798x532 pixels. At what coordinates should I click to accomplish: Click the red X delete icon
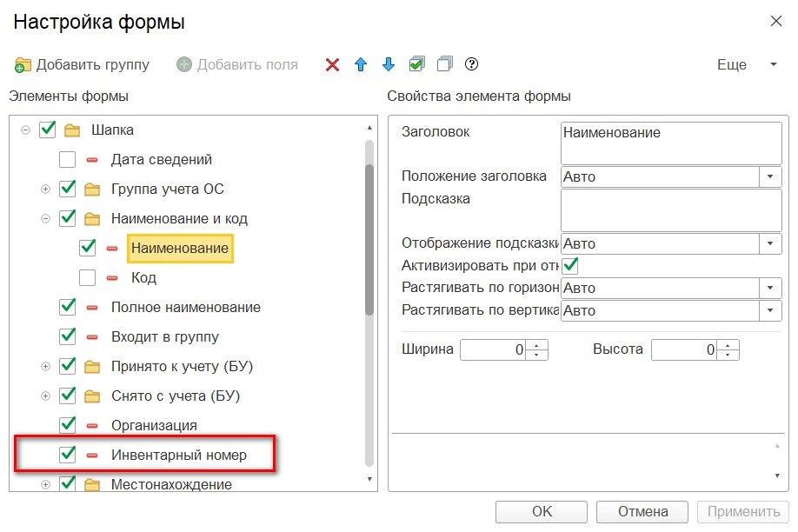tap(332, 64)
